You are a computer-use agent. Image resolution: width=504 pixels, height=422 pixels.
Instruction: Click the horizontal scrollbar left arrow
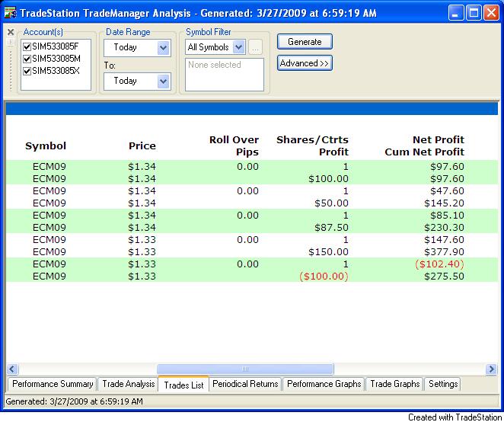(12, 369)
